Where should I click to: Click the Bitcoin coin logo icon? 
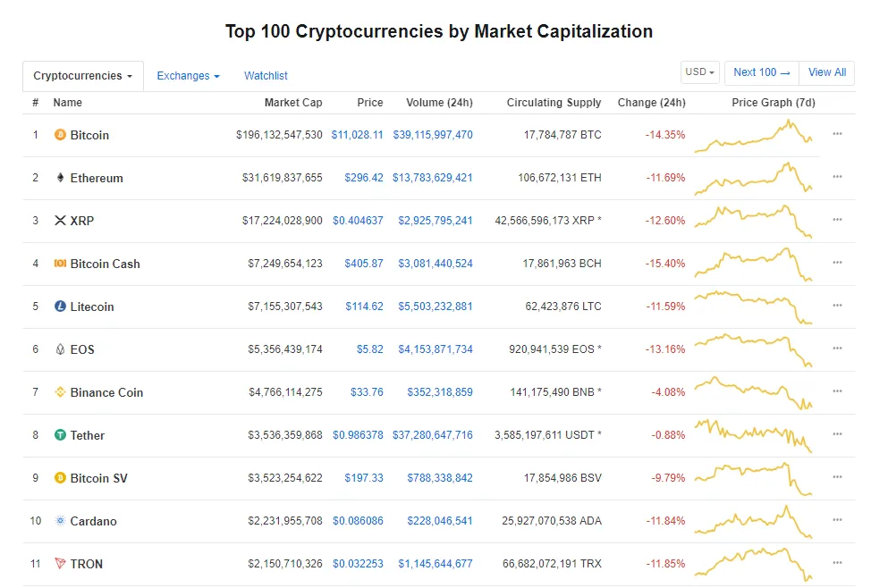pos(61,135)
